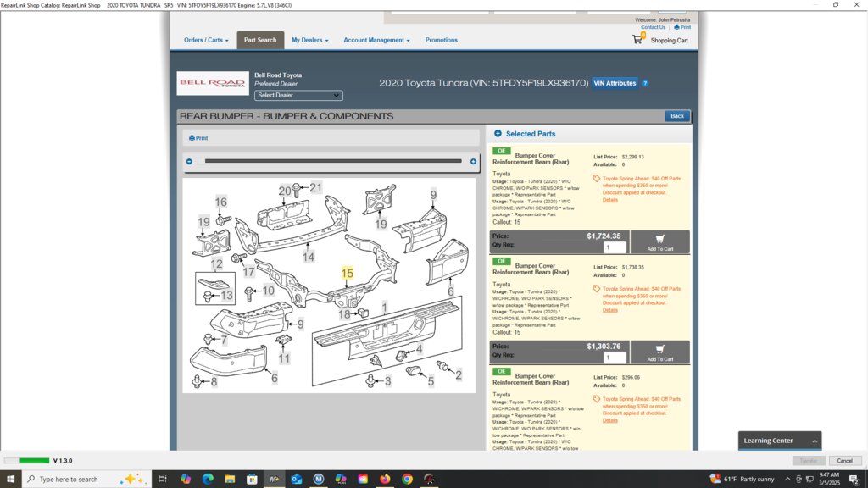This screenshot has width=868, height=488.
Task: Select callout 14 in the diagram
Action: click(309, 257)
